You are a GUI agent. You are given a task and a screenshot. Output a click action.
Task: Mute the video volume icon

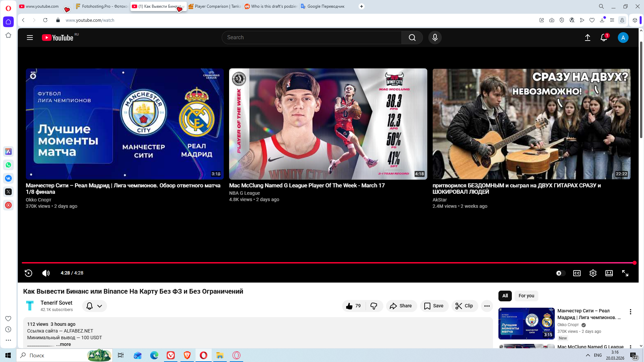(x=46, y=273)
